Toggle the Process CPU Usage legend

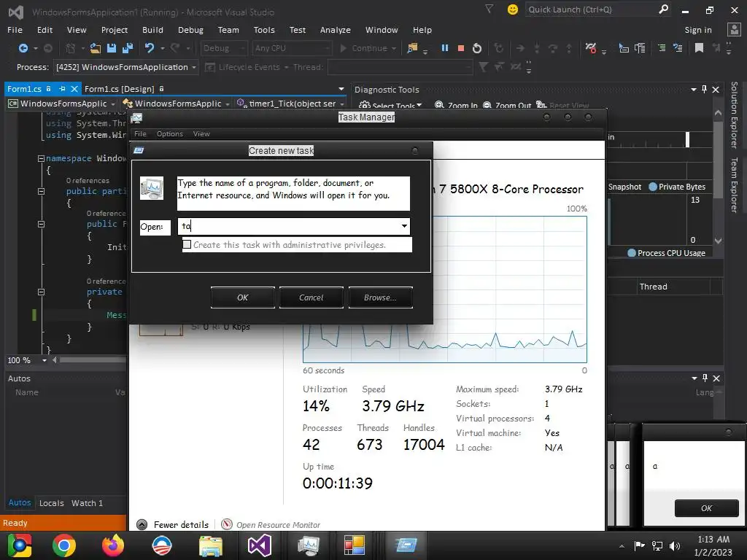[632, 253]
